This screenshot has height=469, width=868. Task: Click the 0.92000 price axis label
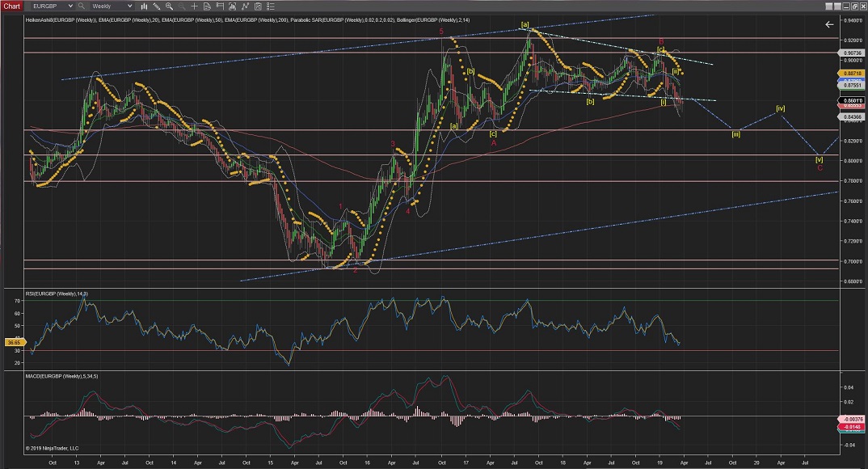pos(853,40)
